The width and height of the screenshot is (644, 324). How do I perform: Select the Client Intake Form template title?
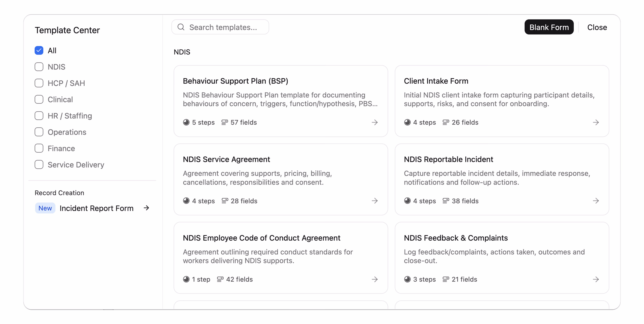point(436,81)
